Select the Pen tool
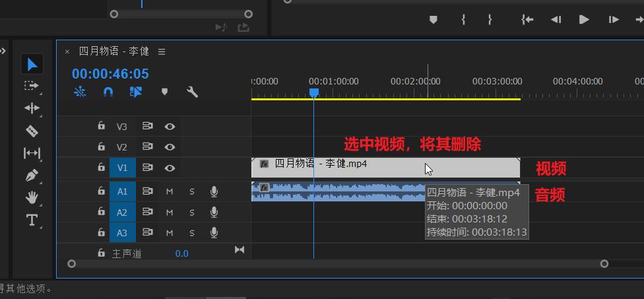 tap(32, 176)
